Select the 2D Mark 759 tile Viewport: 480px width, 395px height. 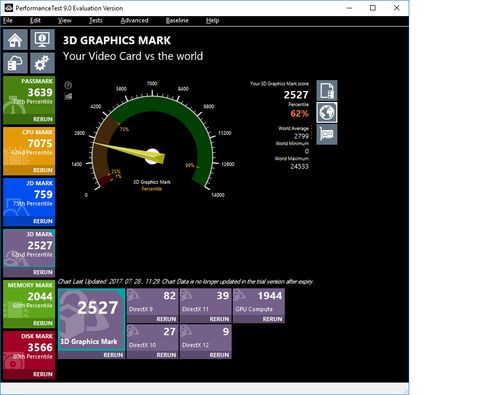[29, 198]
